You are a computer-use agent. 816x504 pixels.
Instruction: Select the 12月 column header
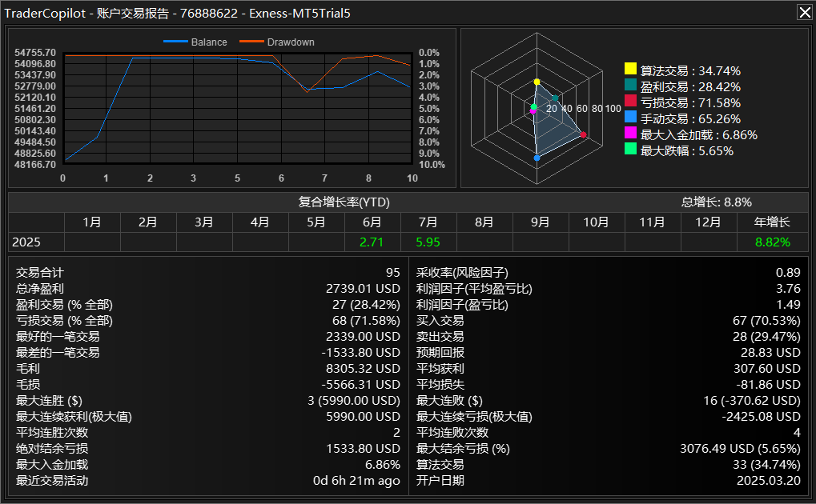click(708, 222)
